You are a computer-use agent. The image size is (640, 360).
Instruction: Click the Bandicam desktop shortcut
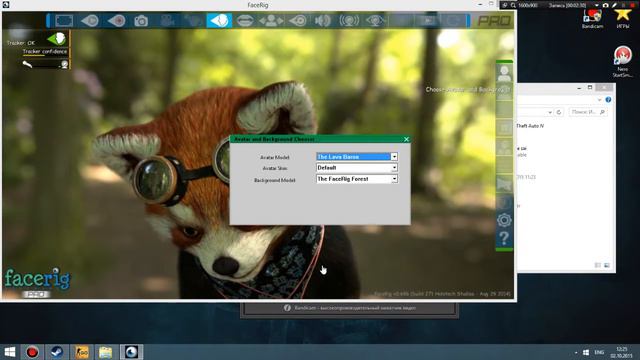point(592,19)
